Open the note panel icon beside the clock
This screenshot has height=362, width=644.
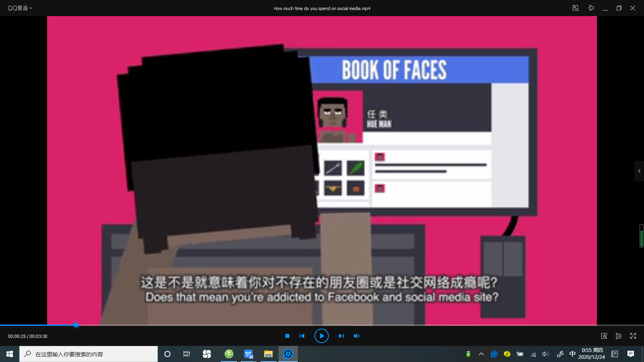coord(615,354)
